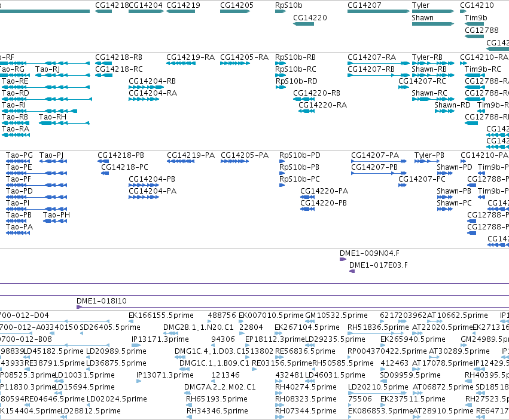Screen dimensions: 509x420
Task: Select the CG14218-PB protein label
Action: (x=121, y=155)
